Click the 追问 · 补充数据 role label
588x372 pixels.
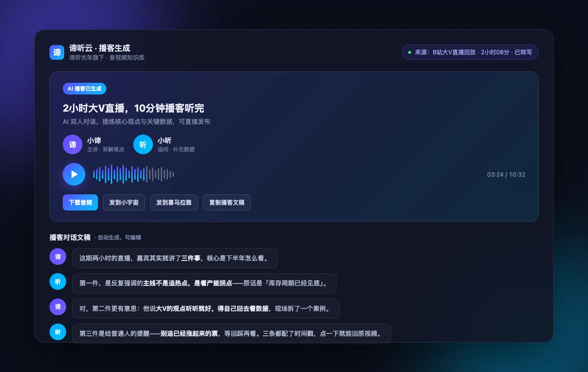click(x=176, y=149)
